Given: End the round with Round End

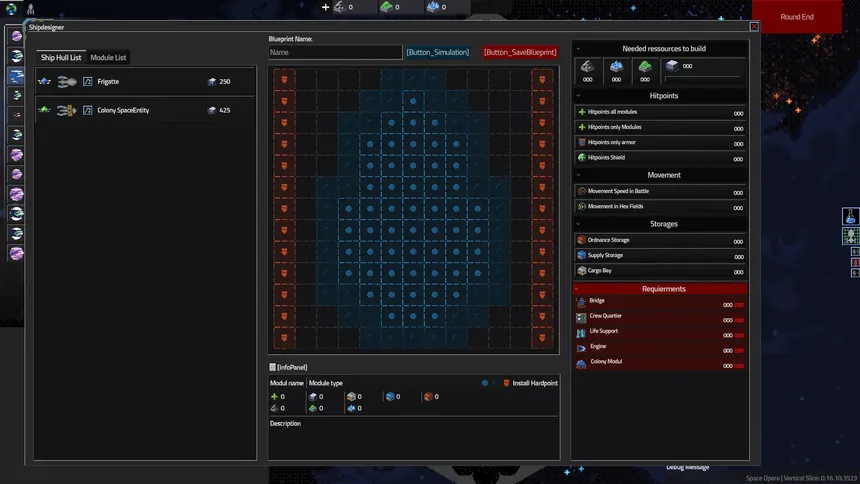Looking at the screenshot, I should pyautogui.click(x=796, y=17).
